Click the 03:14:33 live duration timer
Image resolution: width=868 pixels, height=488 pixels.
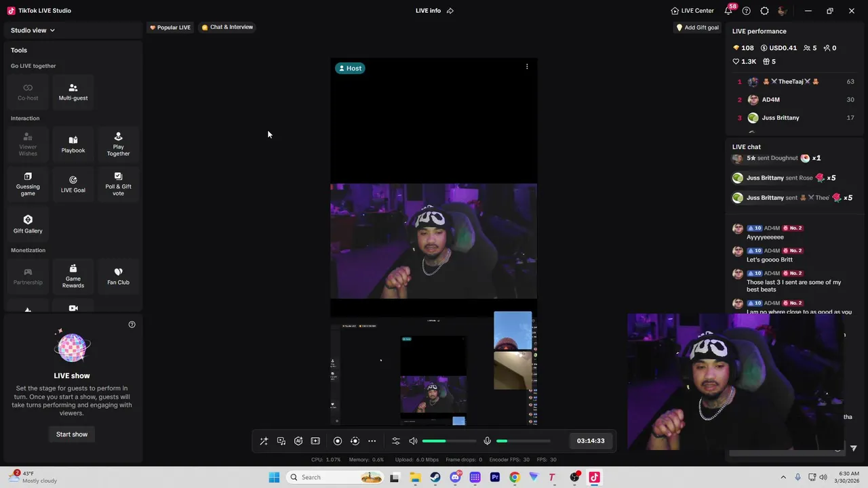pos(591,441)
